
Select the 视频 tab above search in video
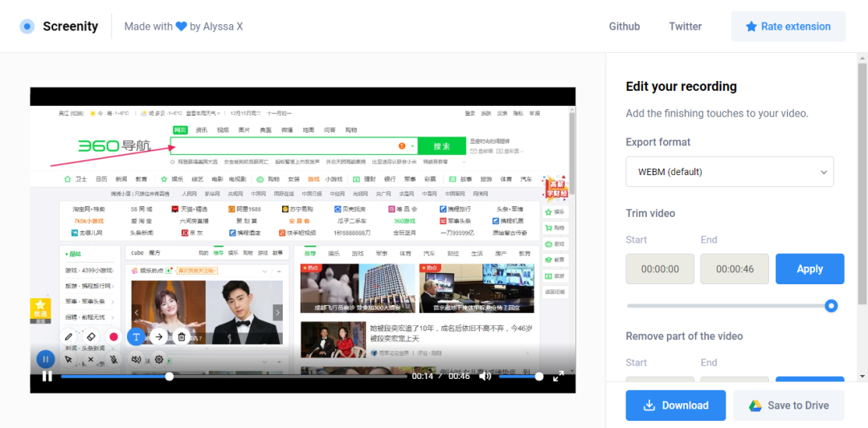pyautogui.click(x=223, y=130)
